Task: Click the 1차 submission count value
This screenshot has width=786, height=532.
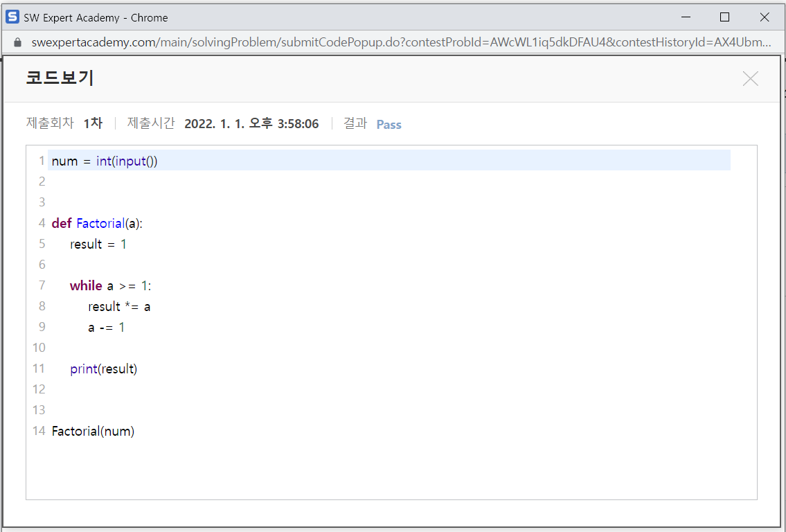Action: pyautogui.click(x=93, y=123)
